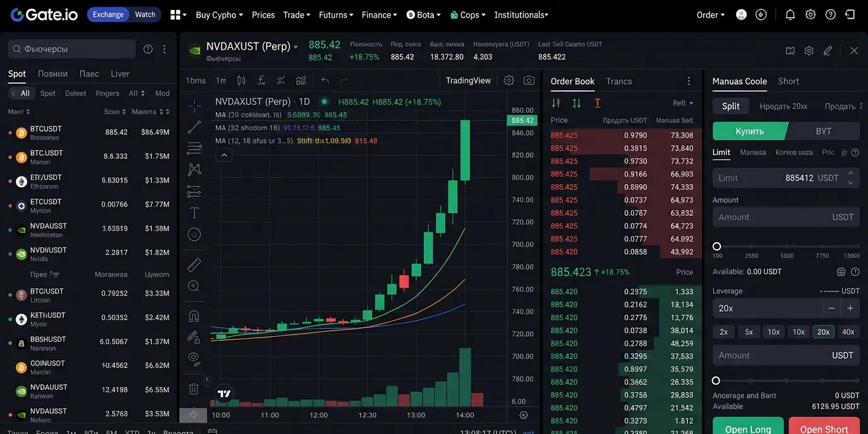Open the Institutionals dropdown menu
The width and height of the screenshot is (868, 434).
[x=521, y=15]
